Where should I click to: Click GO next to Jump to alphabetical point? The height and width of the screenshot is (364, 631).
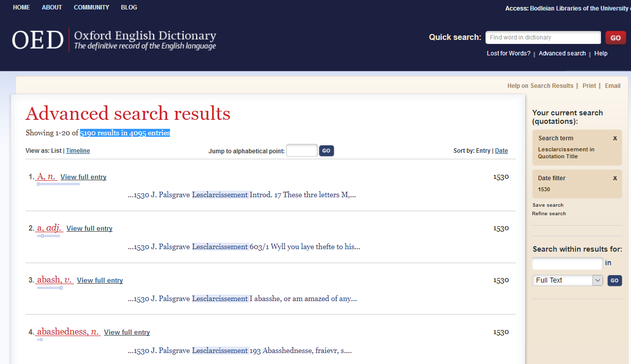point(326,151)
